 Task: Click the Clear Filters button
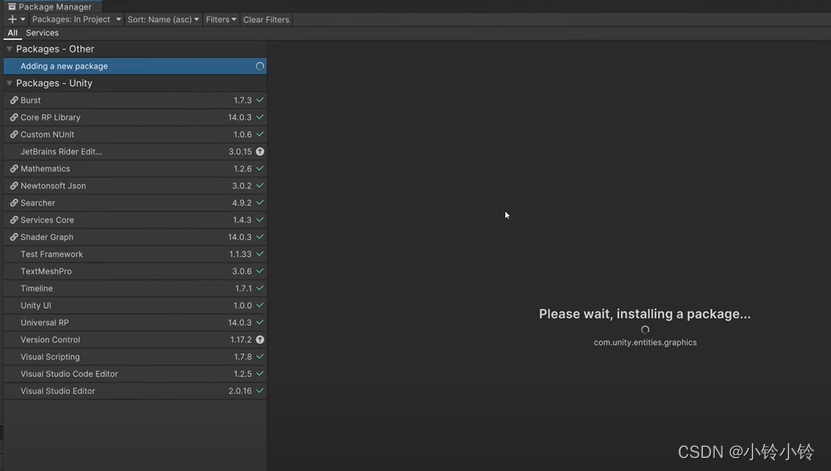(266, 20)
